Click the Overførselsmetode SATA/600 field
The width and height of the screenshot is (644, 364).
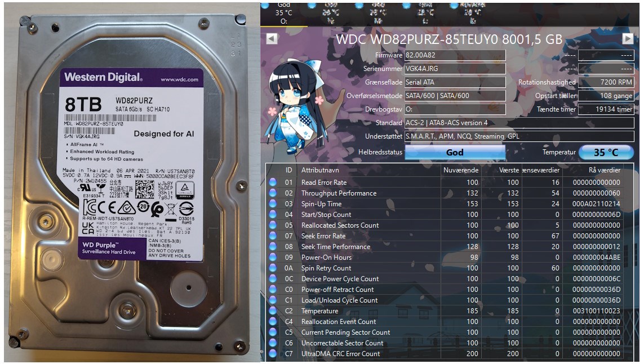(x=455, y=96)
